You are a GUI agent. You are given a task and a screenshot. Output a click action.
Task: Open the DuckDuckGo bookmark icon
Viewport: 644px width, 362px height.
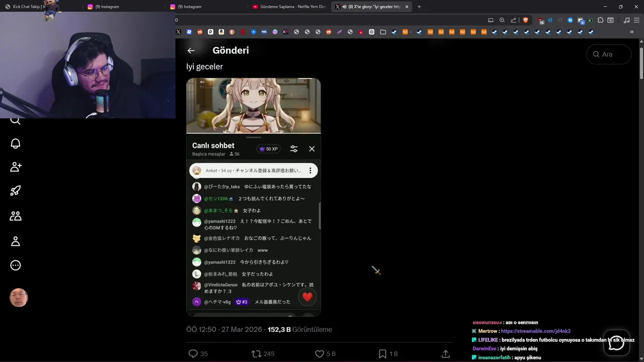point(232,32)
